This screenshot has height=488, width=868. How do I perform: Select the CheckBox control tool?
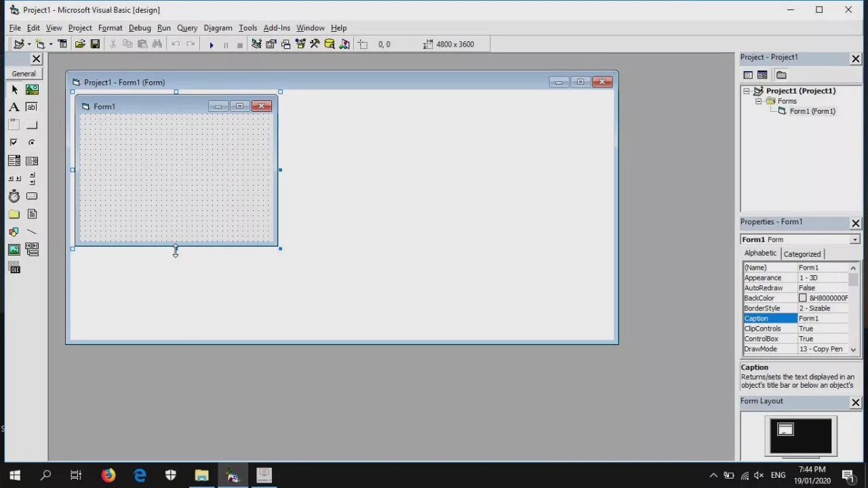pos(14,142)
